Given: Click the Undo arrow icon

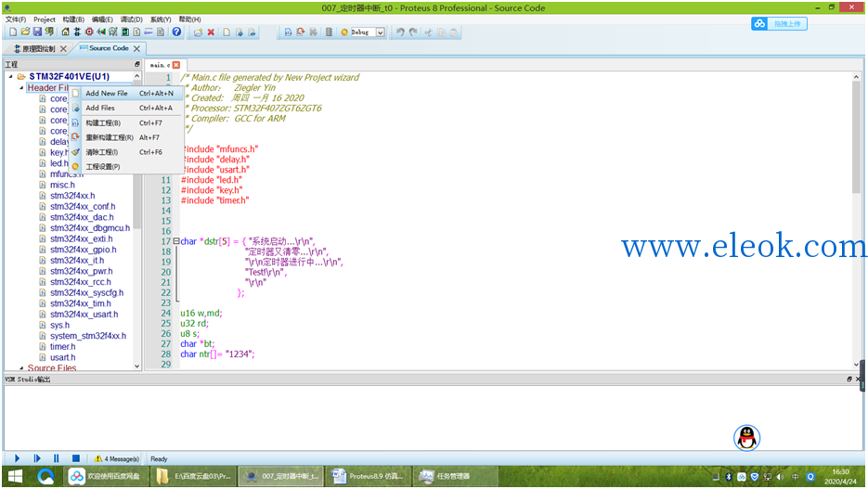Looking at the screenshot, I should [400, 32].
